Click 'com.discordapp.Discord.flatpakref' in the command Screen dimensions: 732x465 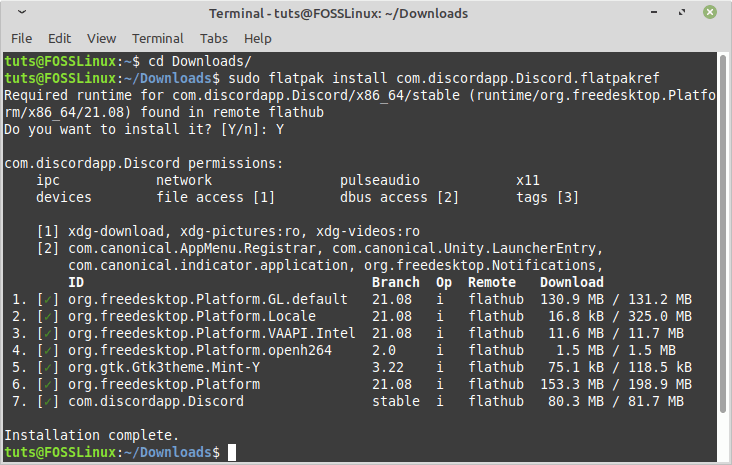[528, 78]
